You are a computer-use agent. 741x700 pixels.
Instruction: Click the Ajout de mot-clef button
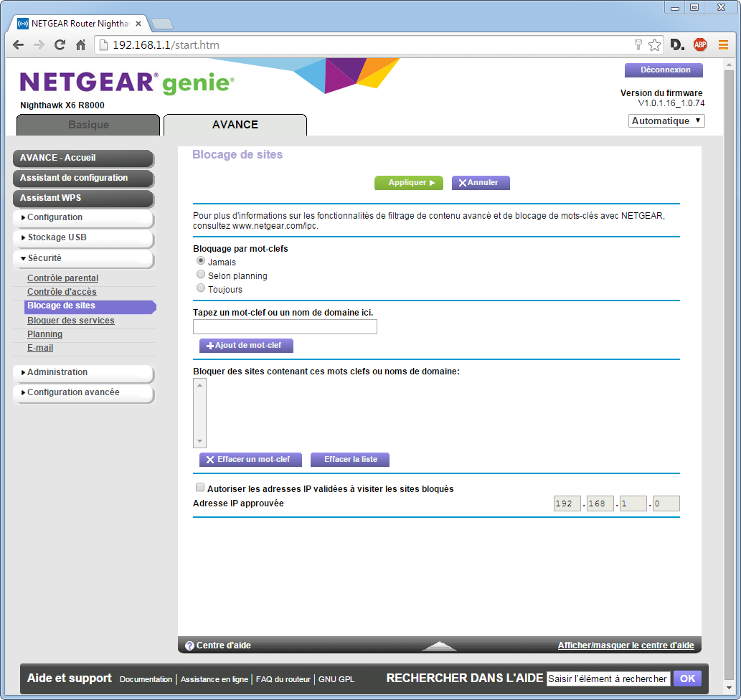(x=246, y=346)
